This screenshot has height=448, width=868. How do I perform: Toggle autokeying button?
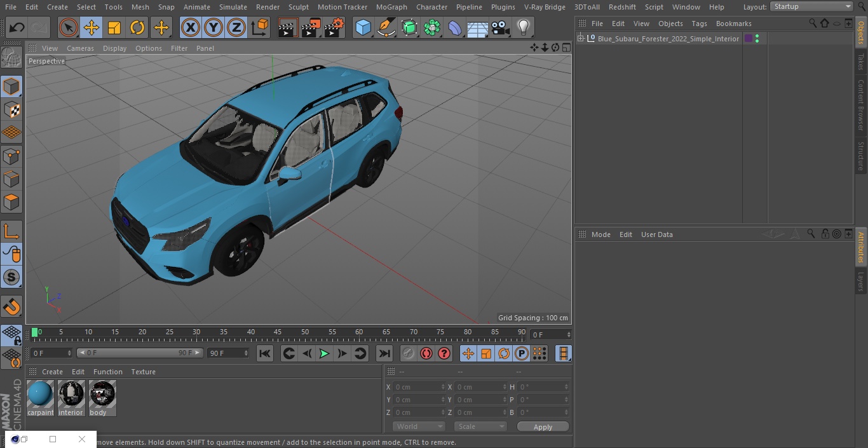coord(426,353)
